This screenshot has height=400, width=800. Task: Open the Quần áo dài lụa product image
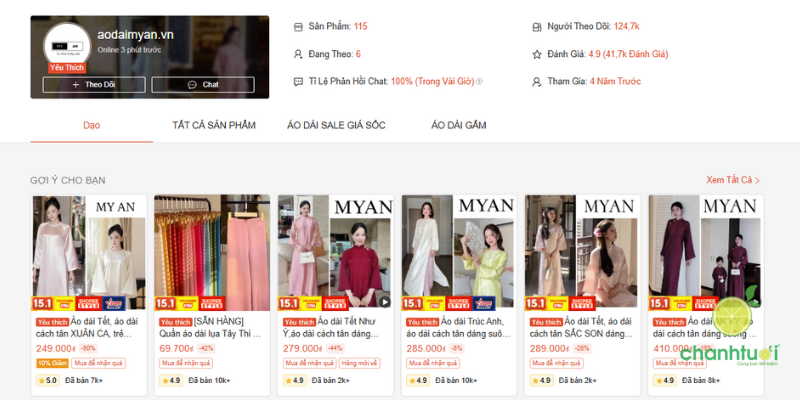click(212, 252)
